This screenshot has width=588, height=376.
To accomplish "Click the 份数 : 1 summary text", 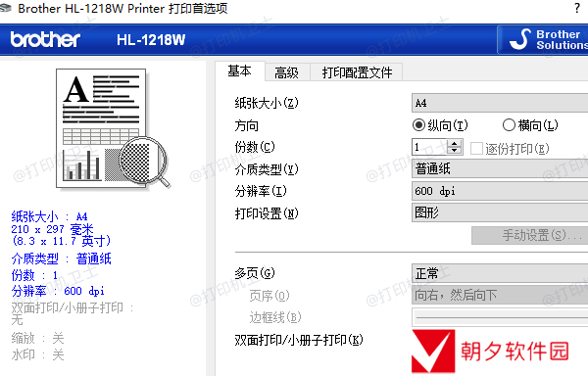I will pos(34,275).
